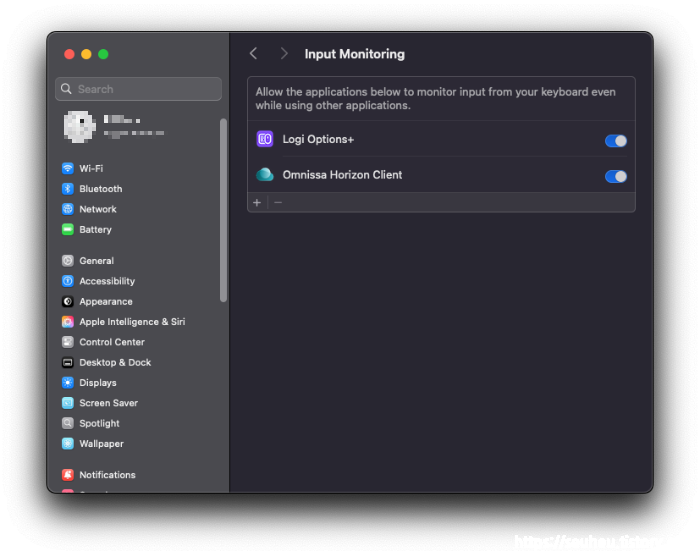700x555 pixels.
Task: Click the sidebar vertical scrollbar
Action: pos(223,210)
